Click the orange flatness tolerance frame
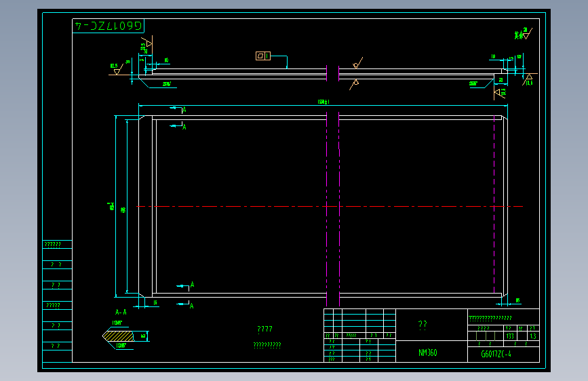This screenshot has height=381, width=588. 263,56
